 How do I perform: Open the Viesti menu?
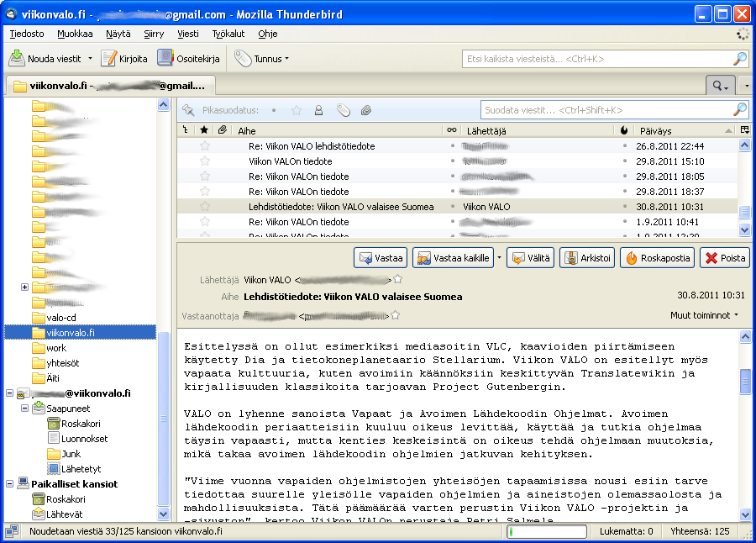[188, 34]
